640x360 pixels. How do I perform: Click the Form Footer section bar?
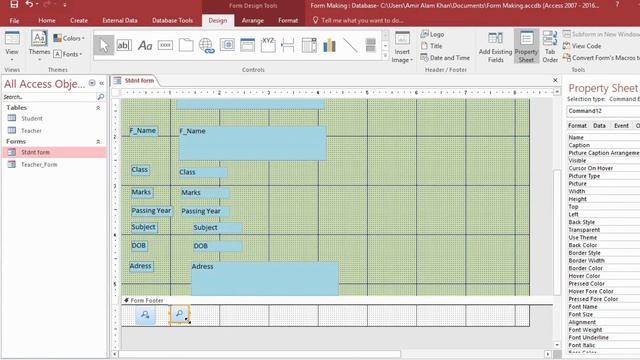[x=337, y=300]
